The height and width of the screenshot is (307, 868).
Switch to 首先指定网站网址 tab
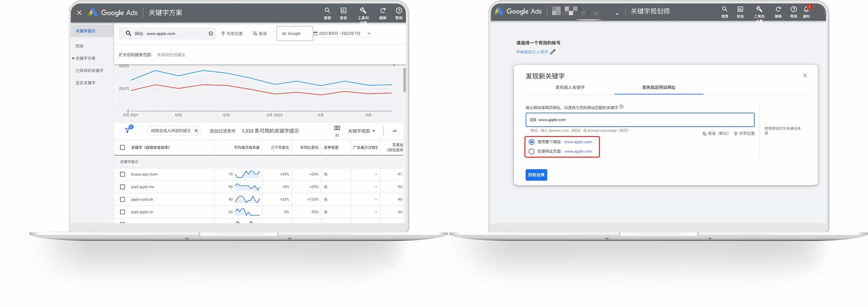click(659, 87)
